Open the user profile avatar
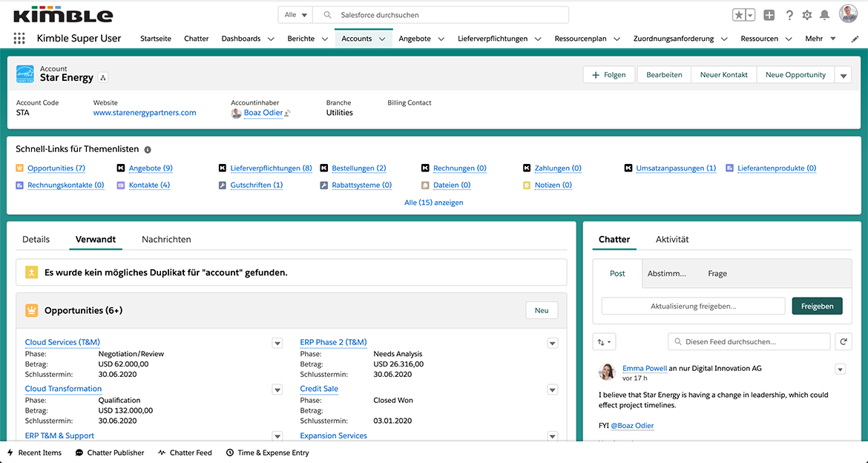The image size is (868, 463). tap(848, 14)
